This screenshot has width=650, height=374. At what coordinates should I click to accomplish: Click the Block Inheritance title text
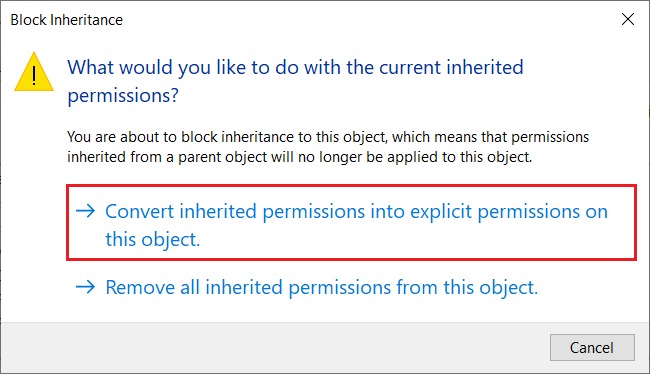click(67, 20)
